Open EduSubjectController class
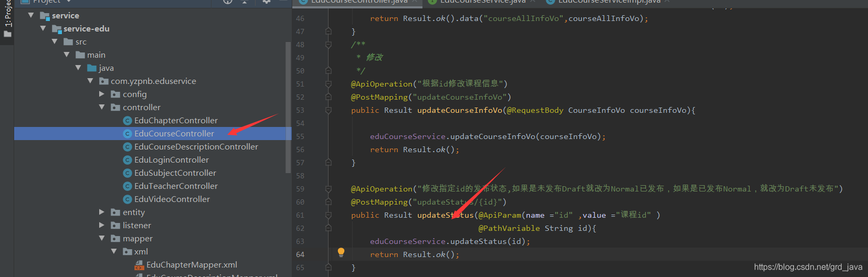868x277 pixels. 175,173
